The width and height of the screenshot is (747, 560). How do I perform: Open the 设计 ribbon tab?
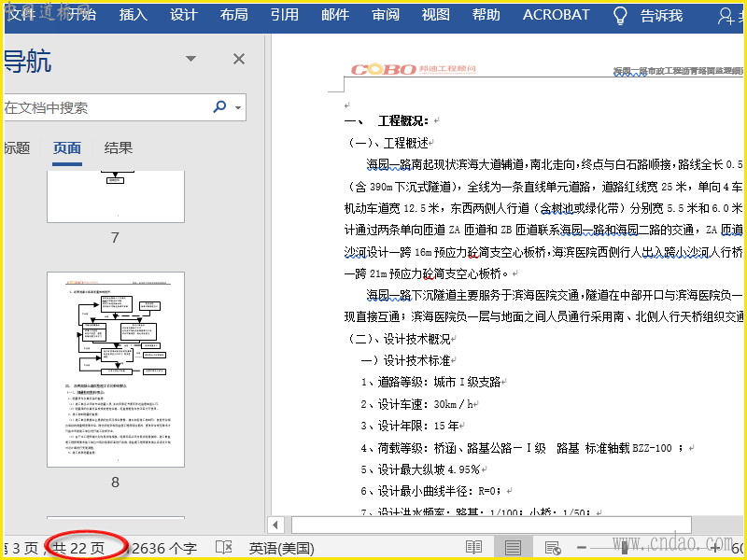183,15
